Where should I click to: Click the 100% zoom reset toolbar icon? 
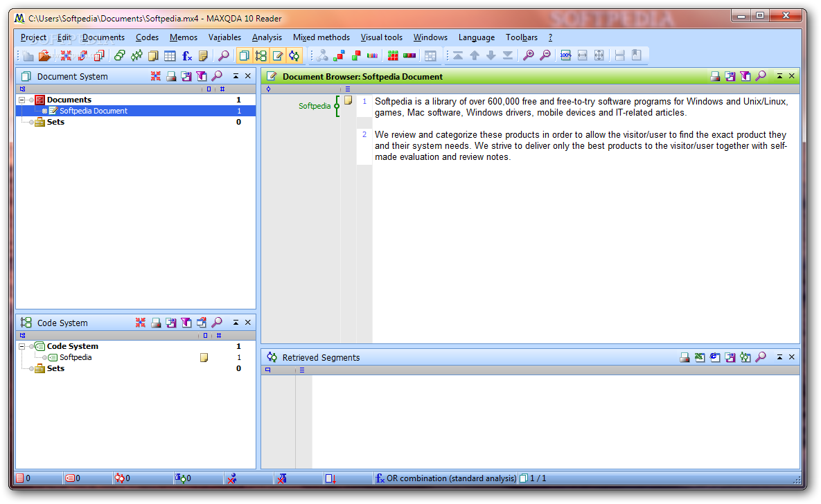point(565,55)
